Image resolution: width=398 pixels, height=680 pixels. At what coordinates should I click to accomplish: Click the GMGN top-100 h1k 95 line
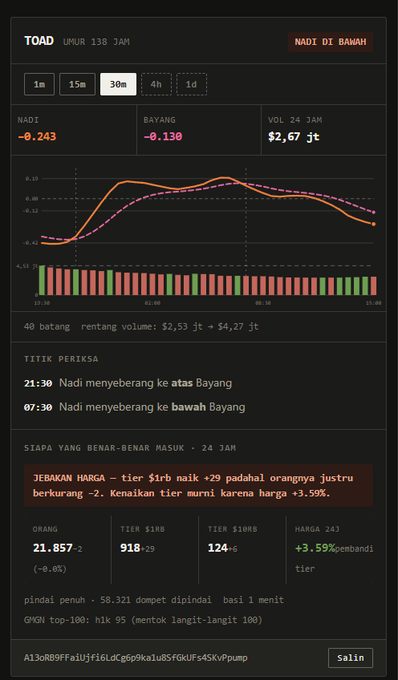[x=143, y=620]
